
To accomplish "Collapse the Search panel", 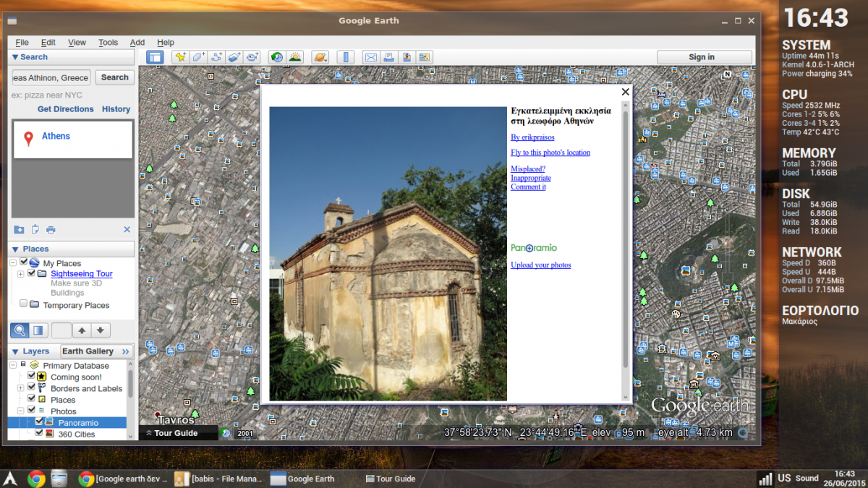I will click(x=15, y=57).
